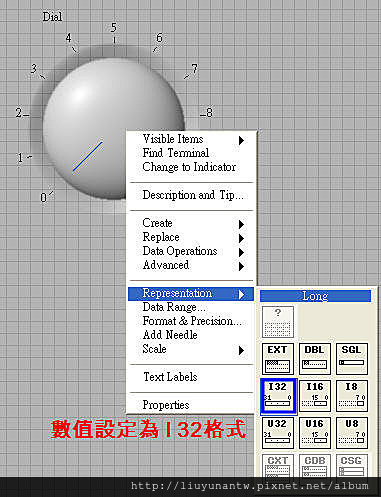Click scale marker 3 on the dial
This screenshot has width=381, height=497.
33,69
